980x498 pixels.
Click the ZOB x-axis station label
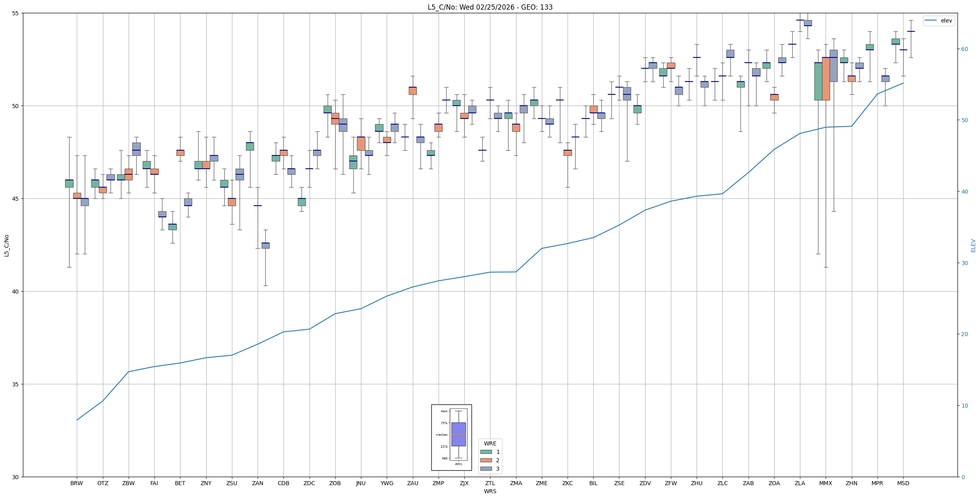click(335, 483)
